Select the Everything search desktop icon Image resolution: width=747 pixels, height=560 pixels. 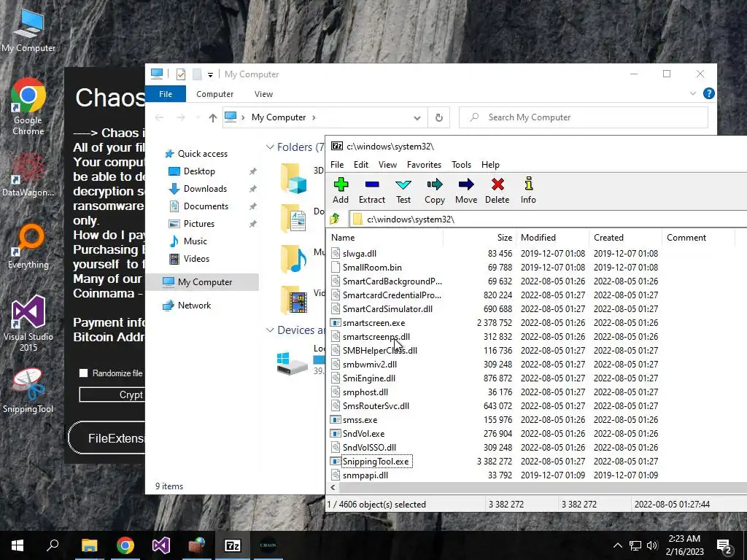tap(28, 246)
